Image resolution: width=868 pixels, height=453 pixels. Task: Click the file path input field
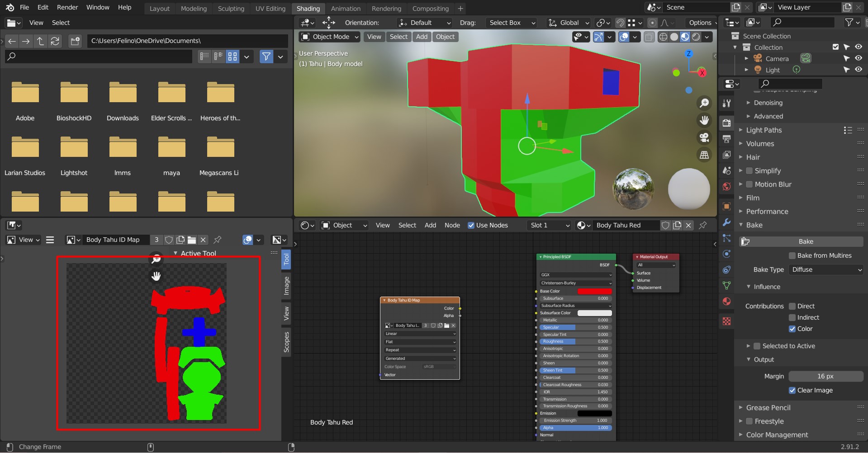pyautogui.click(x=187, y=41)
